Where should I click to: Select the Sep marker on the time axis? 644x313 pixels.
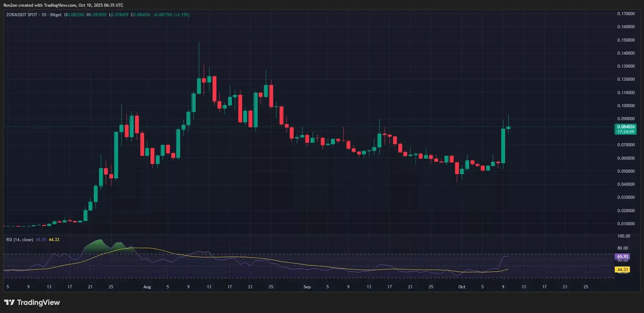(307, 287)
